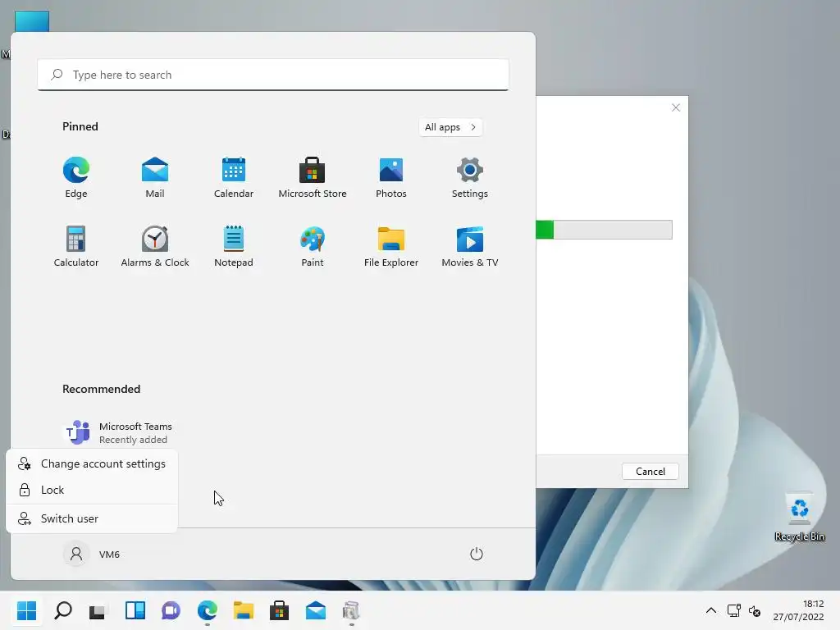Open the Calendar app
The height and width of the screenshot is (630, 840).
click(x=234, y=177)
